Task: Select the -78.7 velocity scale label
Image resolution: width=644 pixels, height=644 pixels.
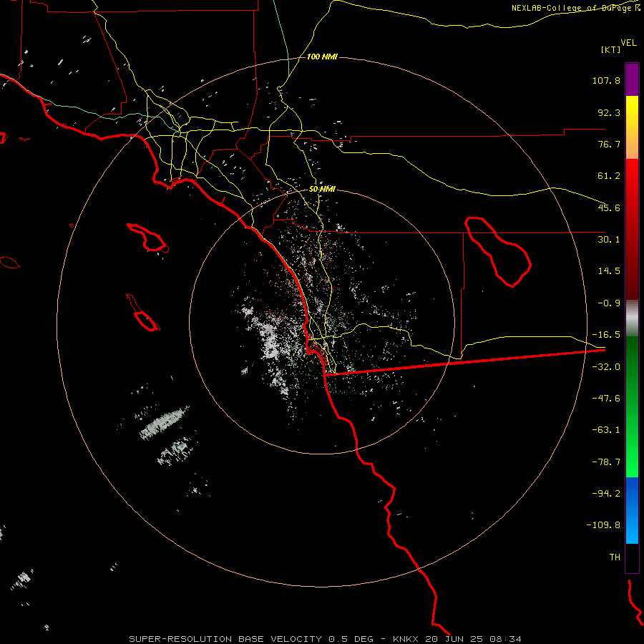Action: pos(606,462)
